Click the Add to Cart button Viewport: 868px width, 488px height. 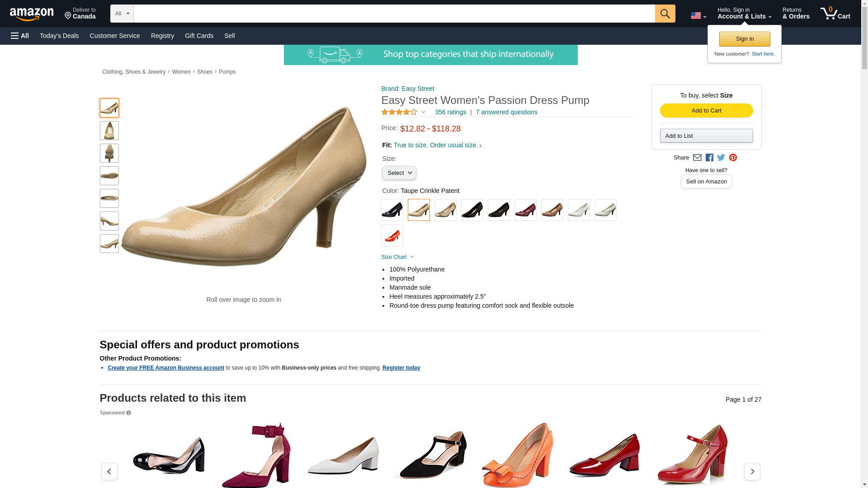706,111
